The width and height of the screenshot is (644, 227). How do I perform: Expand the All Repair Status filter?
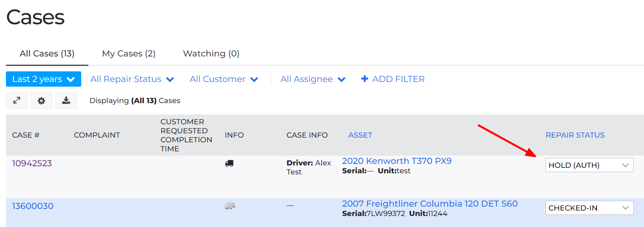pyautogui.click(x=132, y=79)
